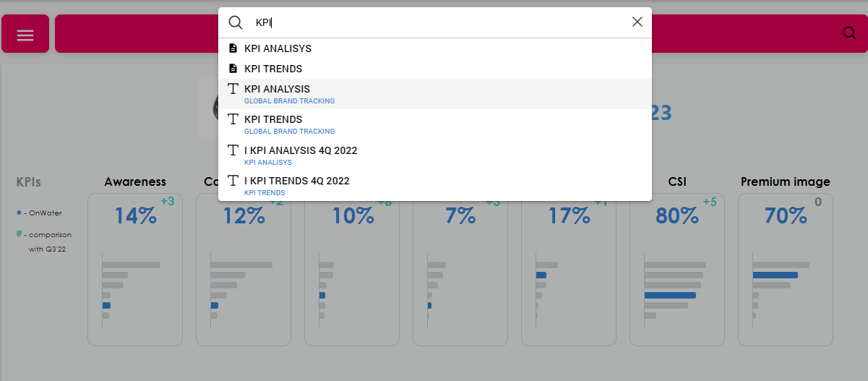The image size is (868, 381).
Task: Click the Awareness 14% value
Action: click(x=135, y=215)
